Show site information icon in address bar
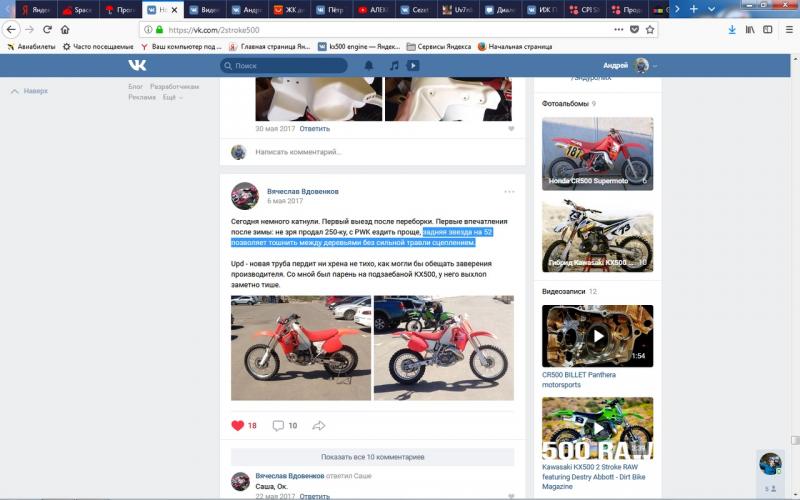 click(x=148, y=30)
